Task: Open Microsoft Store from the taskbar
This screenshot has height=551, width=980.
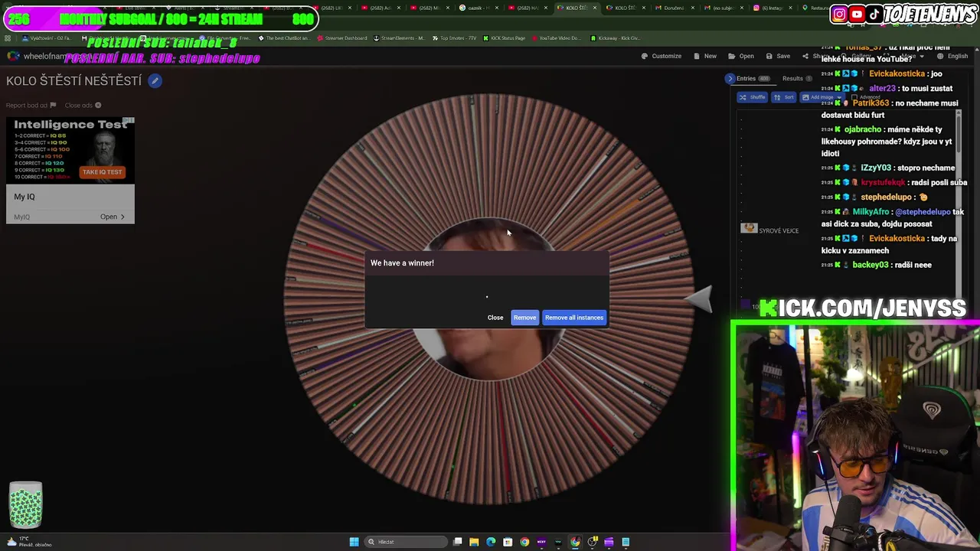Action: [508, 542]
